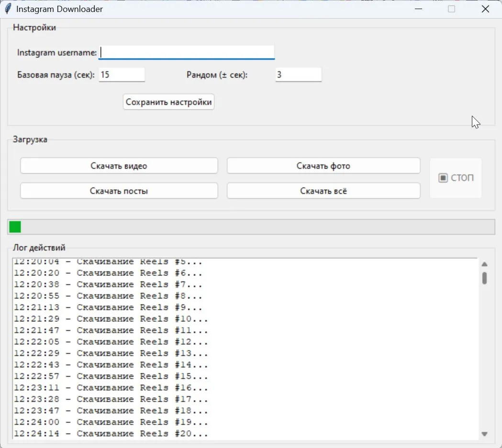502x448 pixels.
Task: Minimize the Instagram Downloader window
Action: (419, 9)
